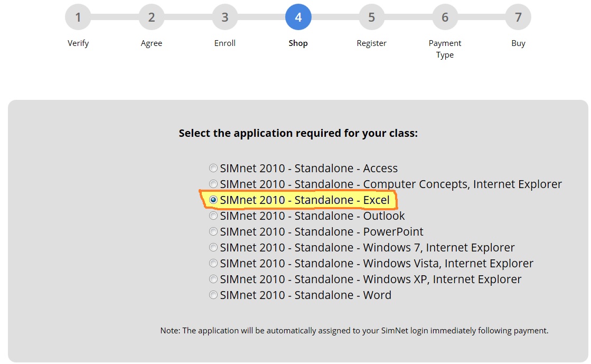Click the Verify step label
Image resolution: width=591 pixels, height=364 pixels.
[78, 43]
